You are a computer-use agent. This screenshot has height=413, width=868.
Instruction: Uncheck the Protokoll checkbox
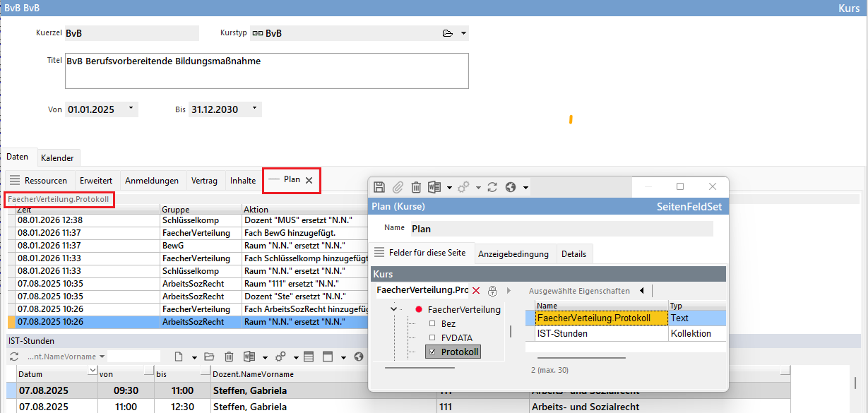(432, 352)
